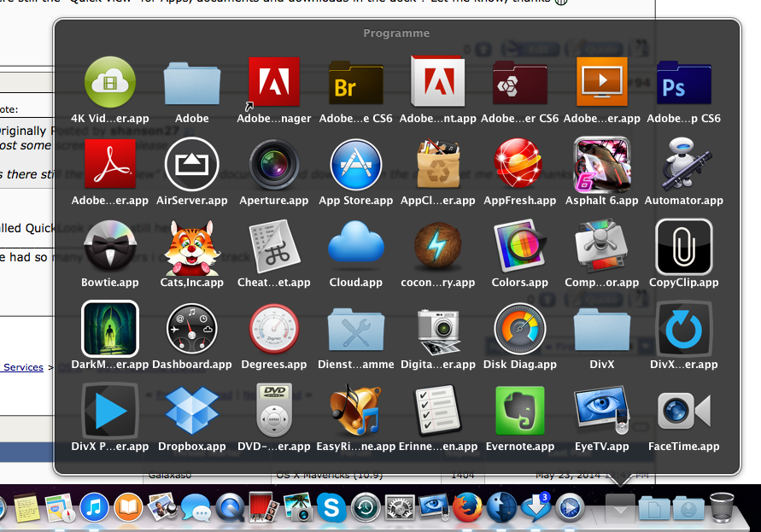Open Compressor app icon
The width and height of the screenshot is (761, 532).
click(602, 246)
